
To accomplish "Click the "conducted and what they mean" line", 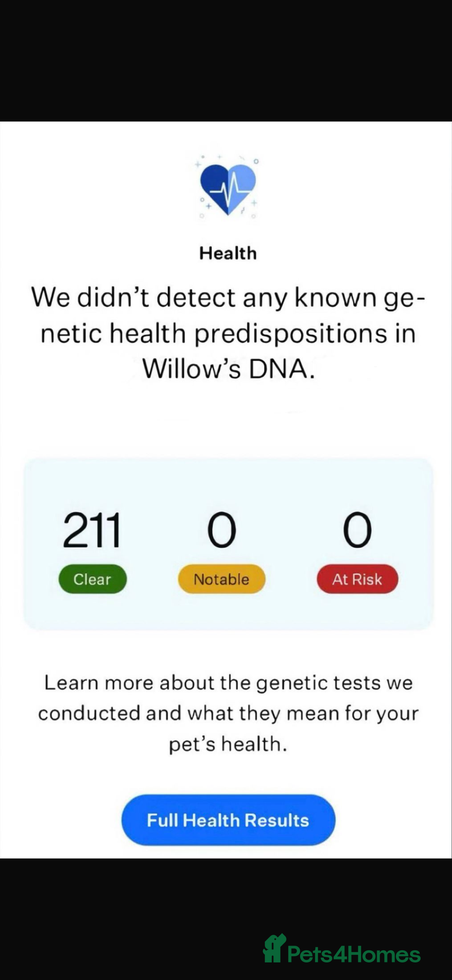I will (228, 713).
